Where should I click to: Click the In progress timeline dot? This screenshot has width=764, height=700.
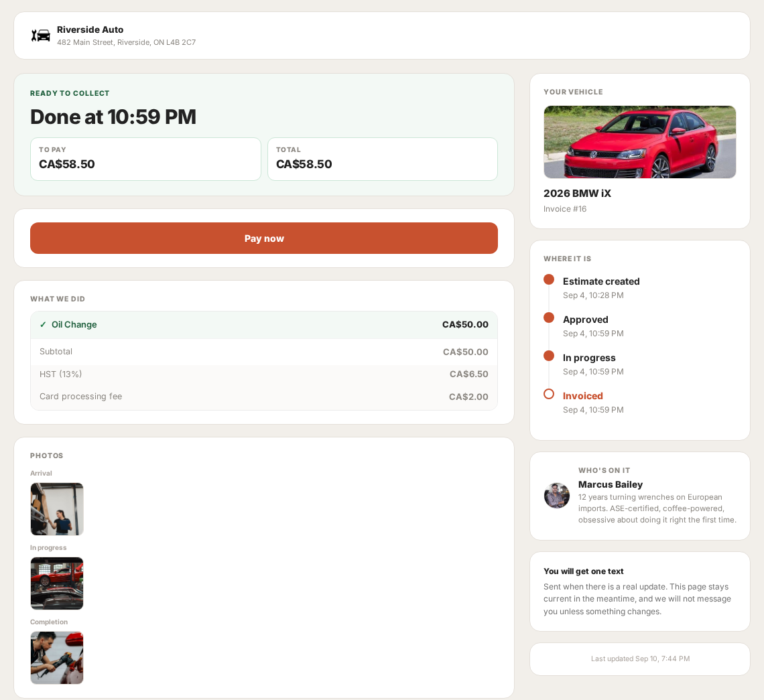coord(549,356)
